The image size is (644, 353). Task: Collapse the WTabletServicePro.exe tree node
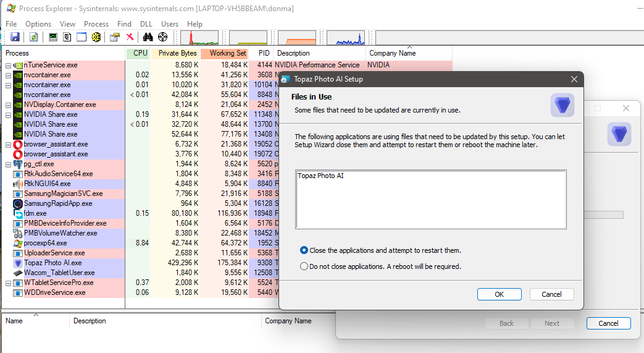click(x=9, y=283)
